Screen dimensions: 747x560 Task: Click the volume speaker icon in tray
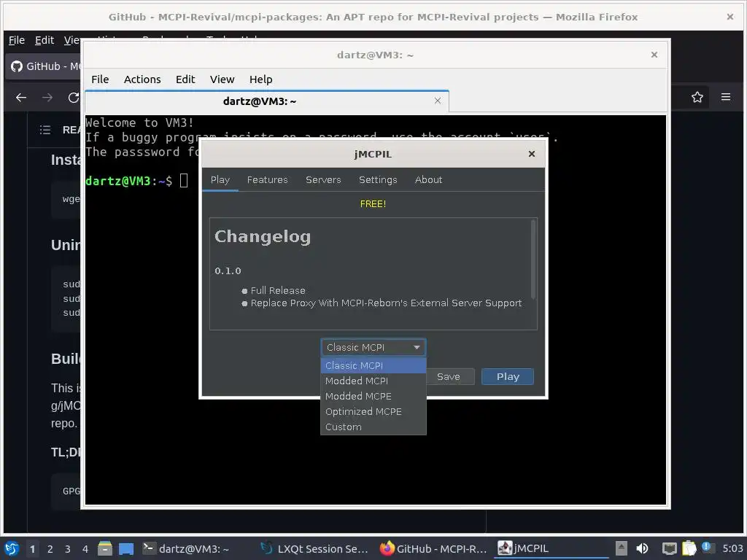pyautogui.click(x=642, y=548)
